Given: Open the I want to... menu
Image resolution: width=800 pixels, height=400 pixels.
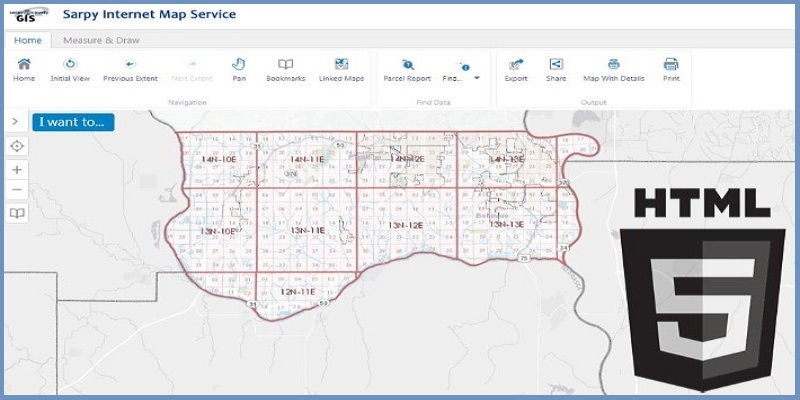Looking at the screenshot, I should click(x=73, y=122).
